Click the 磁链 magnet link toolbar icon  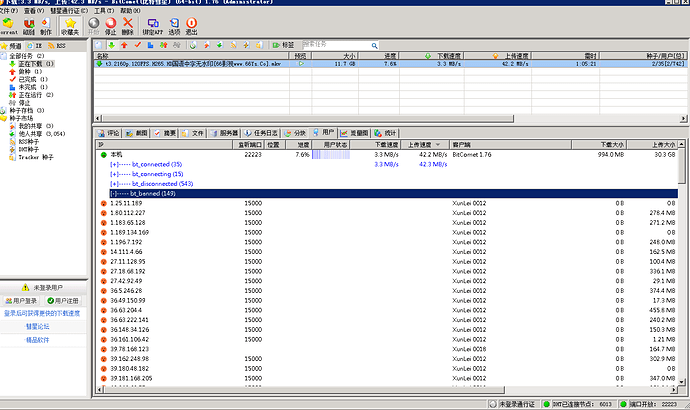tap(29, 26)
